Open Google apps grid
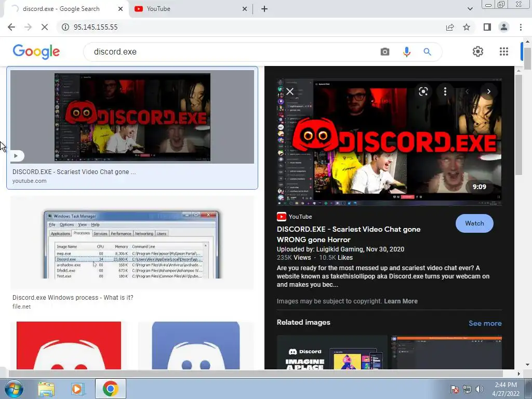532x399 pixels. [x=504, y=51]
